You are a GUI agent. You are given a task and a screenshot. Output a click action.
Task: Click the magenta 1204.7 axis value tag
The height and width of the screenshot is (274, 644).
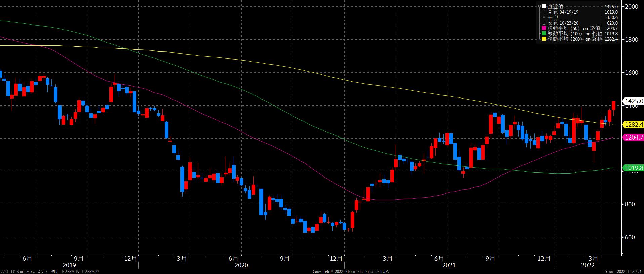[633, 137]
